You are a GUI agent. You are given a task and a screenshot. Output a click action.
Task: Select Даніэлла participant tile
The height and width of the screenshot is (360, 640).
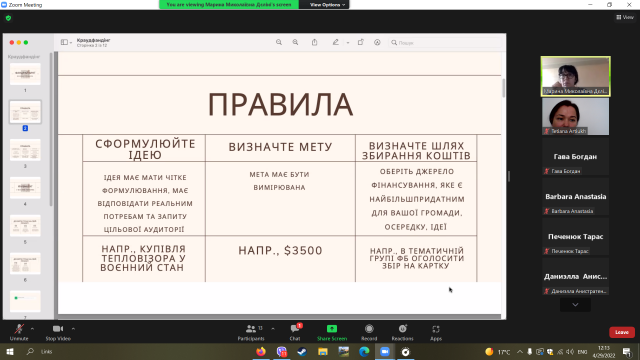pos(576,276)
